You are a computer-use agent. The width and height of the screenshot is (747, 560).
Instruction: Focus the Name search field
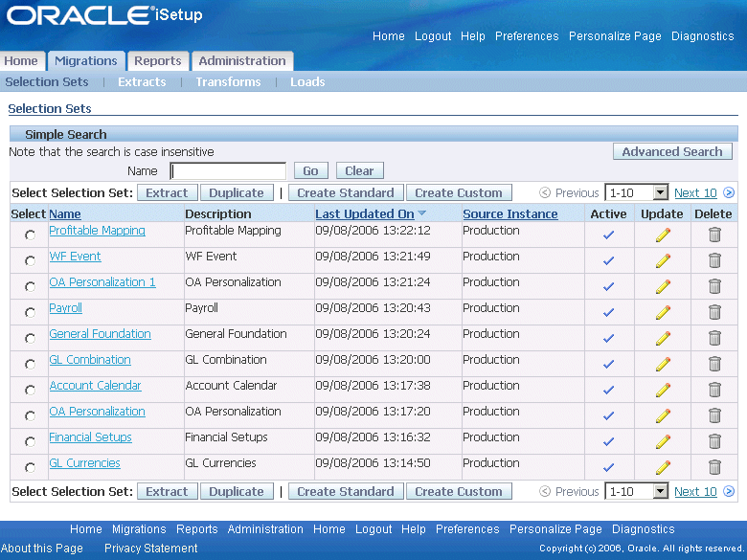point(228,171)
